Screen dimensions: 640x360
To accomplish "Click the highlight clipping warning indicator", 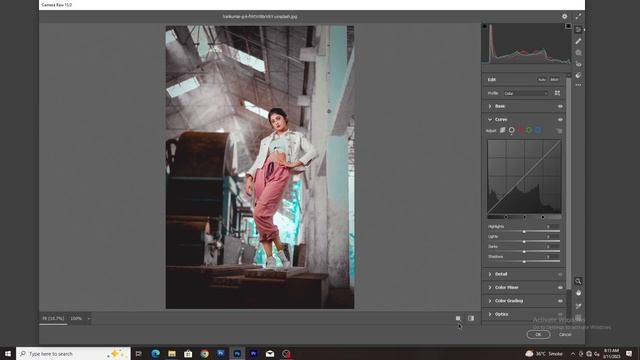I will [568, 26].
